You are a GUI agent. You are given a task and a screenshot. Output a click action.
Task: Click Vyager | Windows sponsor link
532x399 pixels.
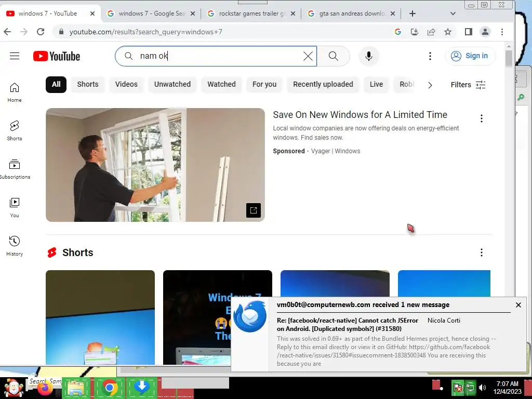[x=336, y=151]
